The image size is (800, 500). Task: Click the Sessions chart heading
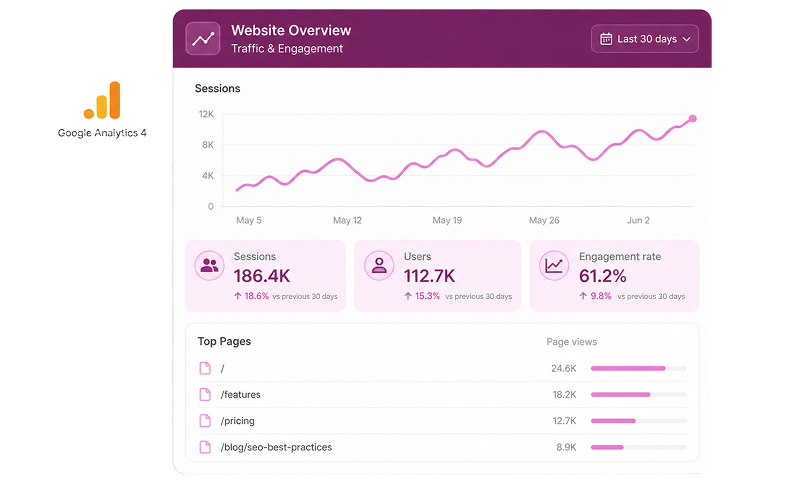217,88
